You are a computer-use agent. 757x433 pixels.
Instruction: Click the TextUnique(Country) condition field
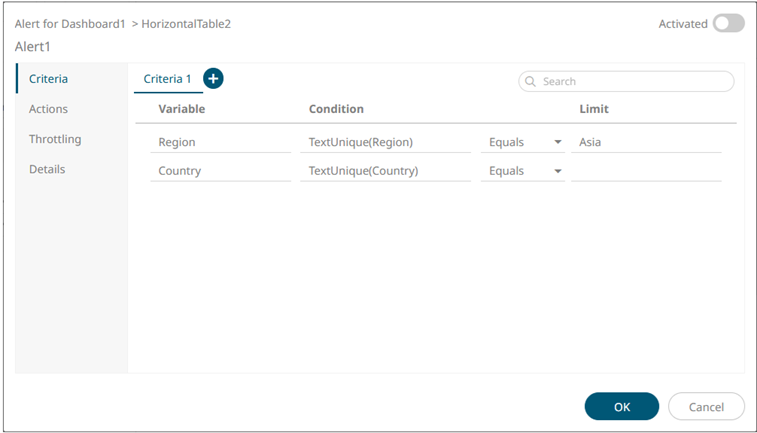[x=385, y=171]
